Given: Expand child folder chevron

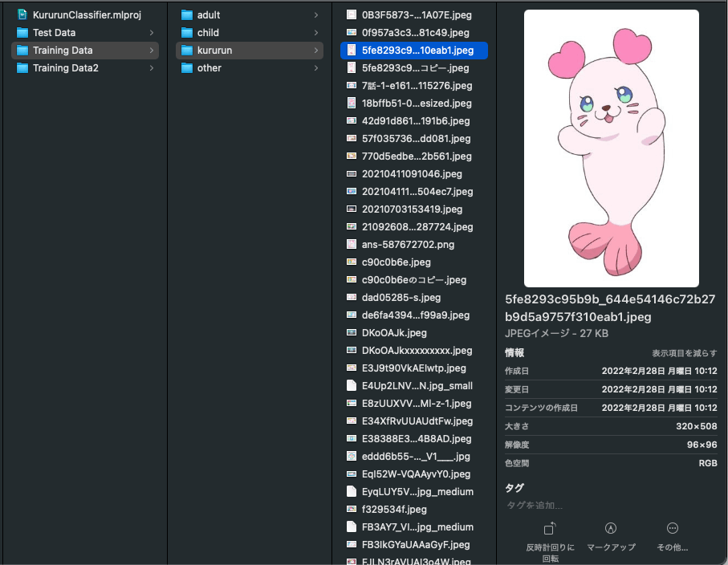Looking at the screenshot, I should tap(315, 32).
